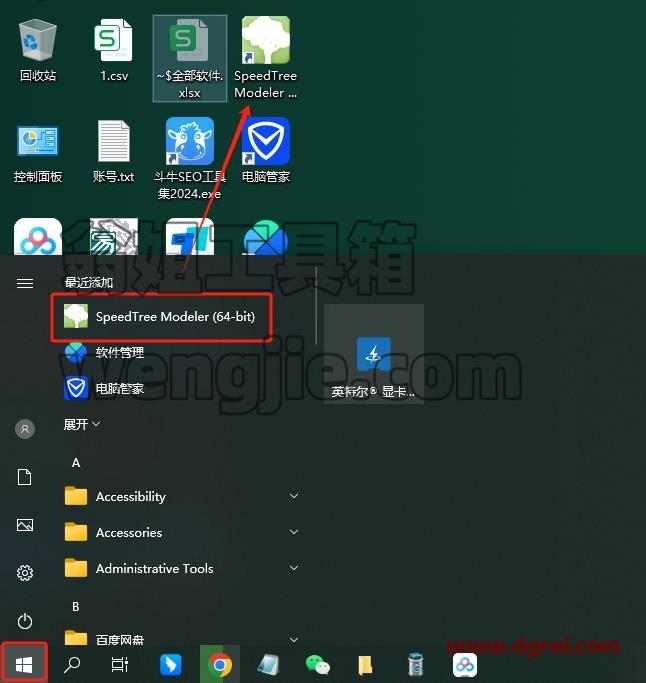Launch SpeedTree Modeler (64-bit) from Start menu
This screenshot has width=646, height=683.
(162, 317)
